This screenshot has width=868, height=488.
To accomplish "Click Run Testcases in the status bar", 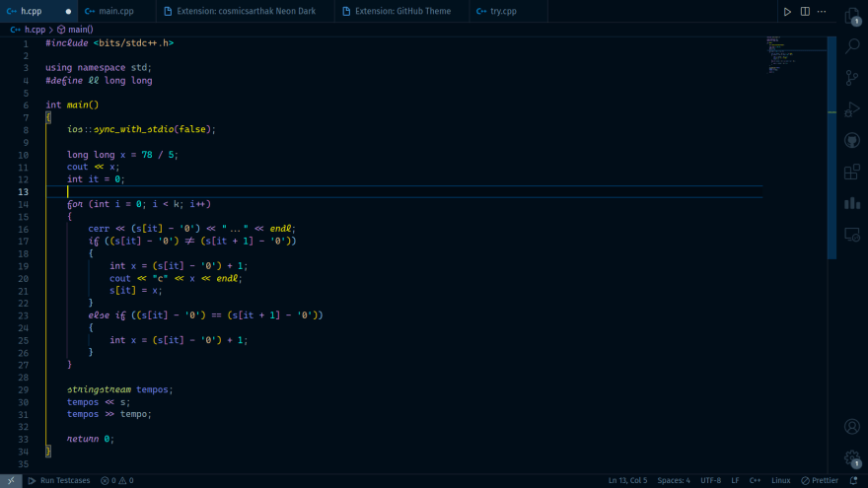I will pos(58,481).
